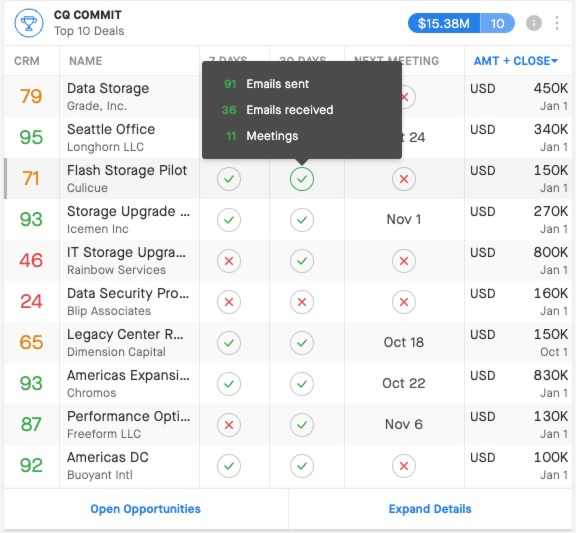
Task: Sort by the CRM column header
Action: 27,61
